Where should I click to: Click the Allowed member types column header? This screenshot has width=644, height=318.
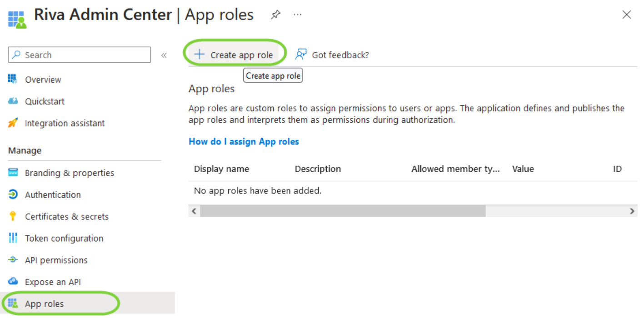click(455, 169)
